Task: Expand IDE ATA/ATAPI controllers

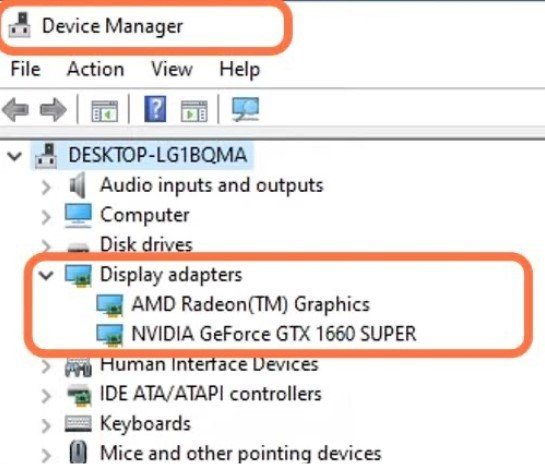Action: (x=46, y=396)
